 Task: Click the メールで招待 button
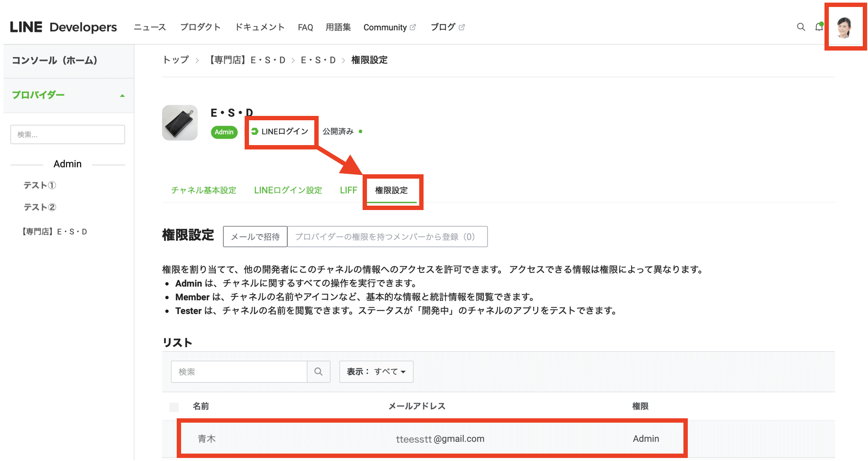point(255,237)
